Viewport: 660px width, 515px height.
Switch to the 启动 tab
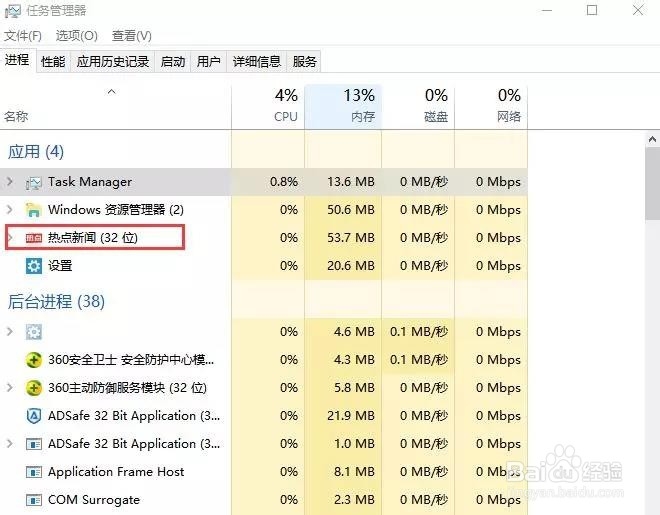pos(173,62)
